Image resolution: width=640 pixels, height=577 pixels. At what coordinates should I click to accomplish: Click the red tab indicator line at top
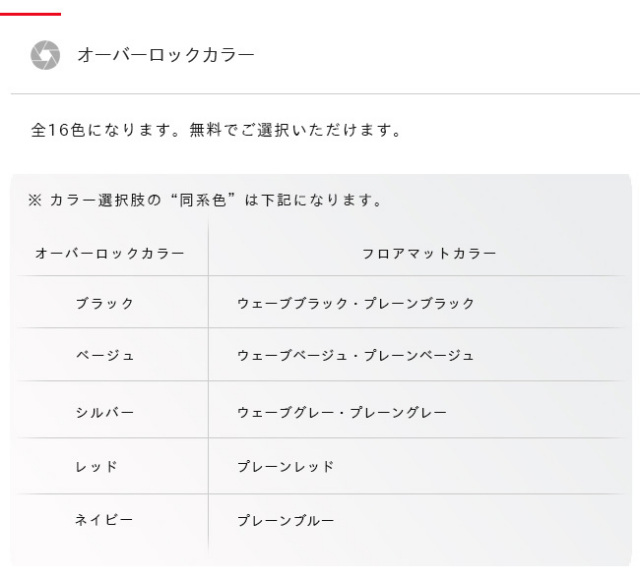[30, 14]
